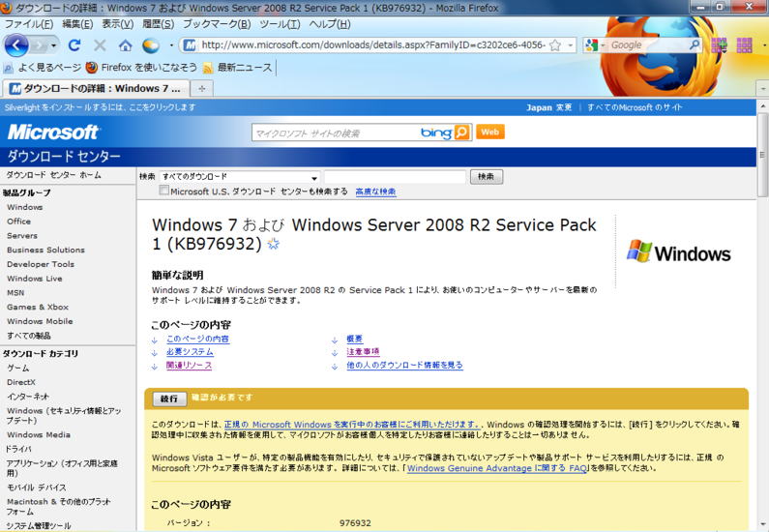This screenshot has height=532, width=769.
Task: Select the ダウンロードの詳細 tab
Action: click(x=96, y=88)
